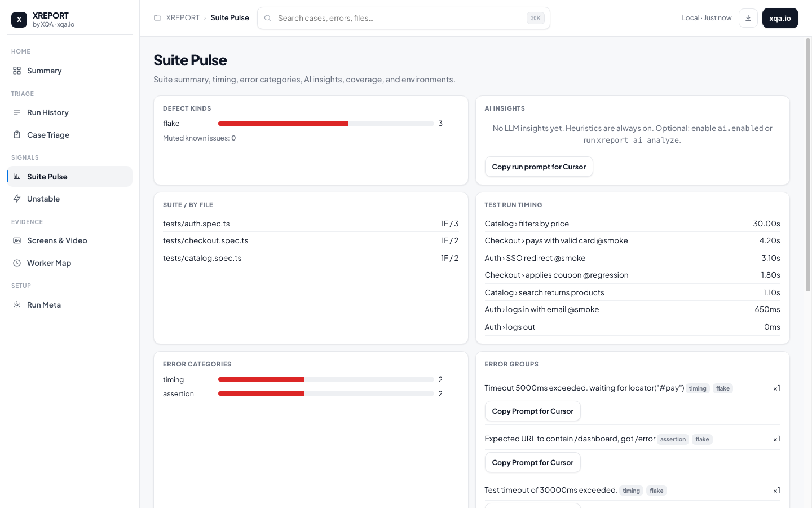Click Checkout › pays with valid card row

point(632,240)
